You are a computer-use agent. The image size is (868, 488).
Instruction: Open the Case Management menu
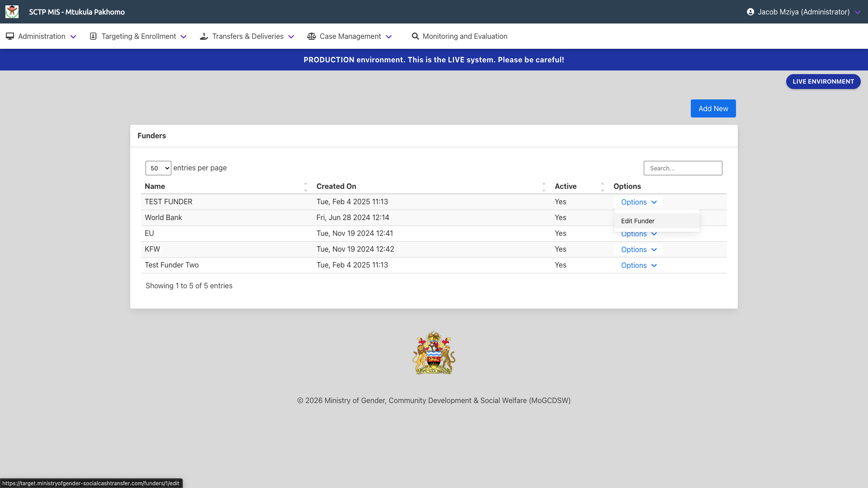350,36
